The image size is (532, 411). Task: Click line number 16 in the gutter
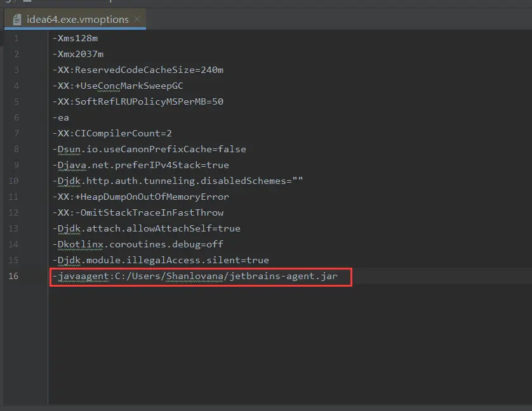13,276
